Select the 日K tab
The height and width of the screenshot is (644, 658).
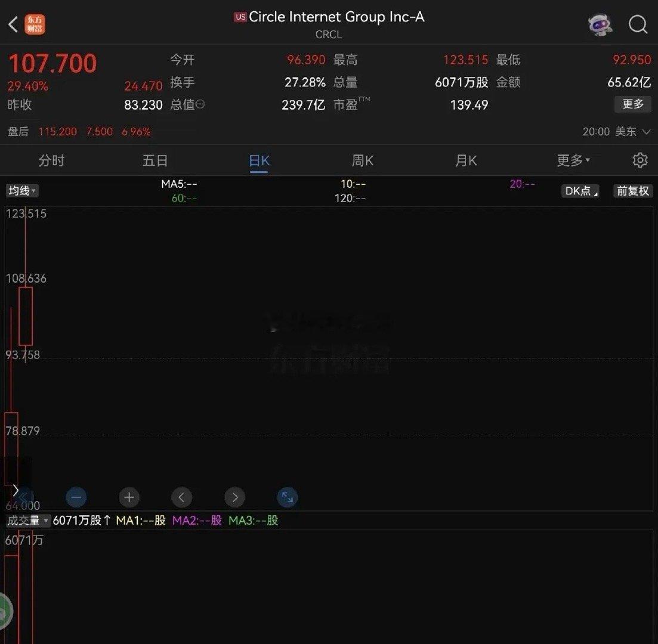click(x=259, y=161)
